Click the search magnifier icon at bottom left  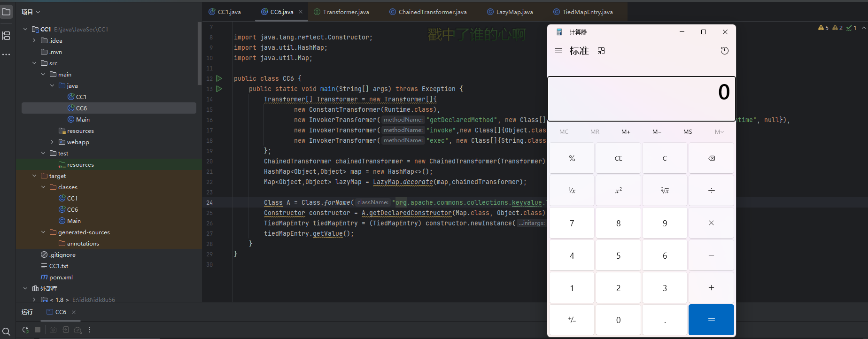coord(6,332)
